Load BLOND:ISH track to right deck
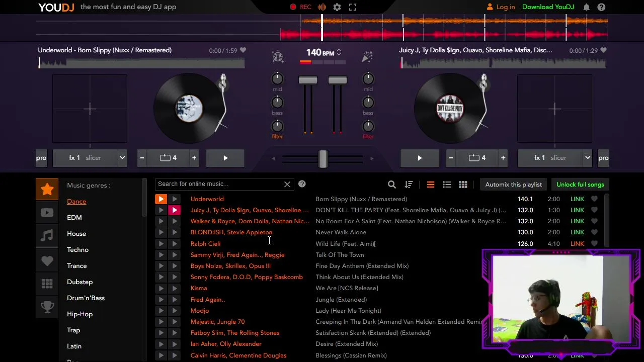Image resolution: width=644 pixels, height=362 pixels. coord(174,232)
